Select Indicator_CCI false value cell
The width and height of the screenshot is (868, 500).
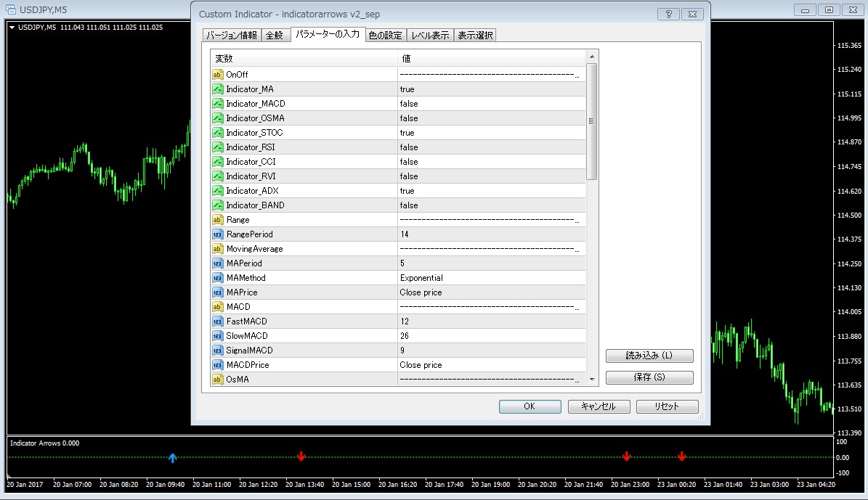pos(492,162)
